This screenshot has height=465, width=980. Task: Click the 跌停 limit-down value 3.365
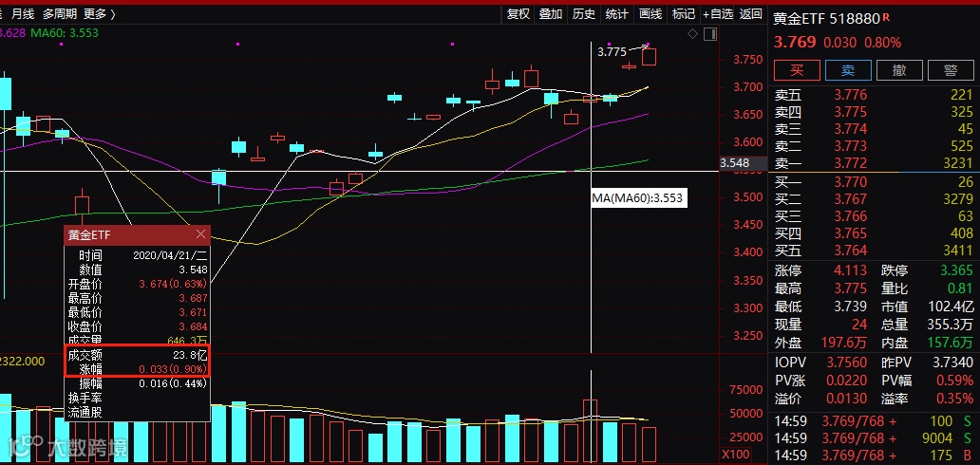coord(956,270)
